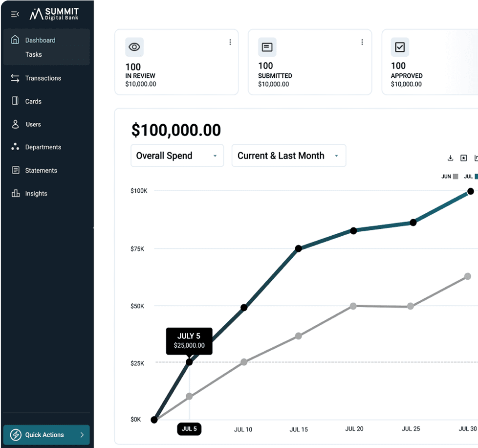Click the star bookmark chart icon
Viewport: 478px width, 448px height.
(x=464, y=158)
